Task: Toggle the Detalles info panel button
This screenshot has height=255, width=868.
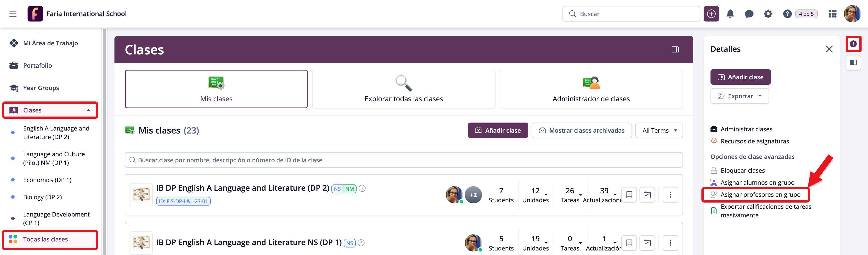Action: [853, 44]
